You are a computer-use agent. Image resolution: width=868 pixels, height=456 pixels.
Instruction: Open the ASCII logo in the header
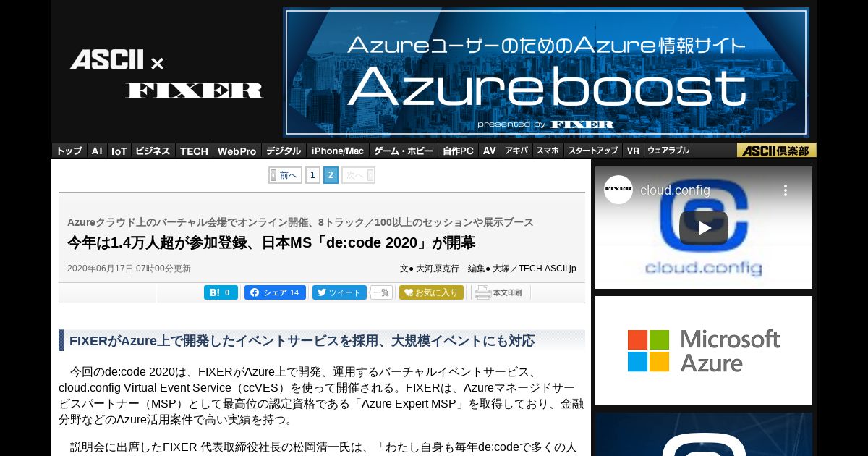(106, 59)
